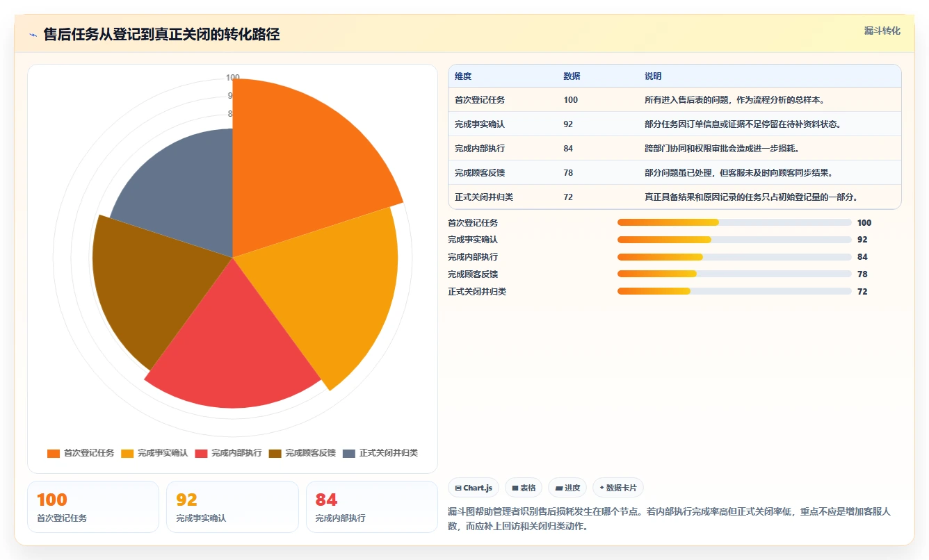Click the 完成顾客反馈 progress bar
This screenshot has width=929, height=560.
coord(734,274)
